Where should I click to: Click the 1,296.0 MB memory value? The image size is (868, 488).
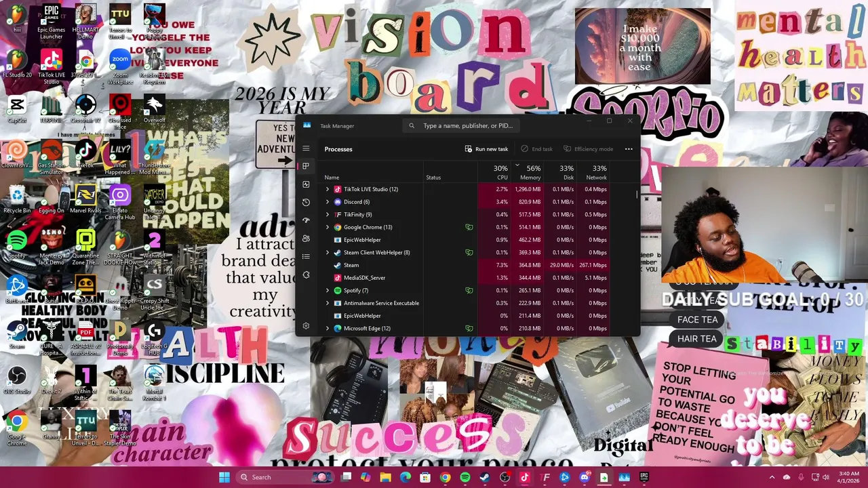tap(528, 189)
